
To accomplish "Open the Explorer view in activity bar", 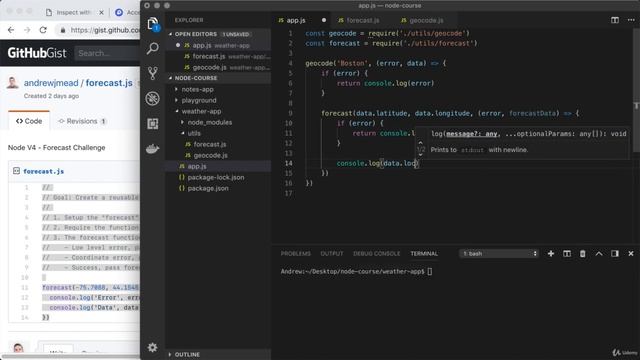I will [153, 24].
